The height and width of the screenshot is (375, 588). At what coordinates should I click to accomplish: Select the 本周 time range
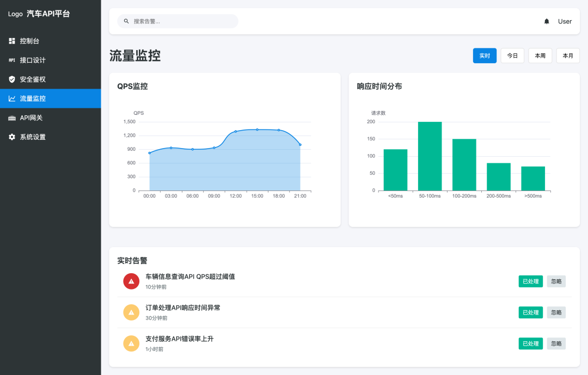click(x=540, y=56)
